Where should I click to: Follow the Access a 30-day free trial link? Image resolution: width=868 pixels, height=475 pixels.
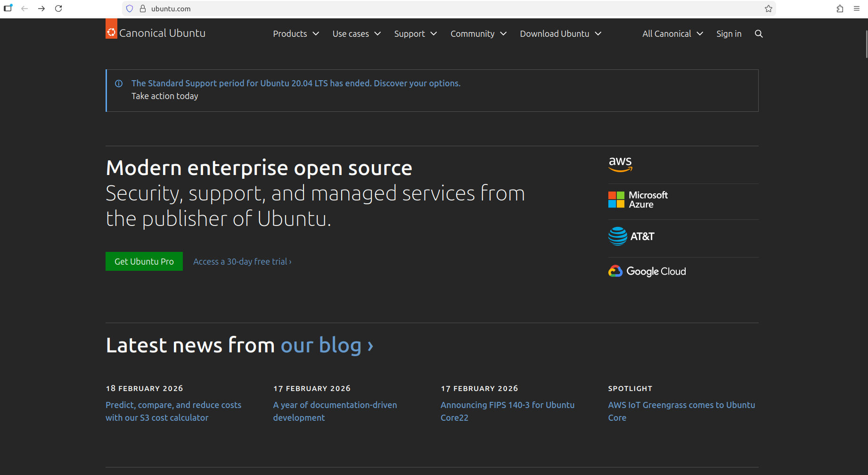tap(242, 261)
